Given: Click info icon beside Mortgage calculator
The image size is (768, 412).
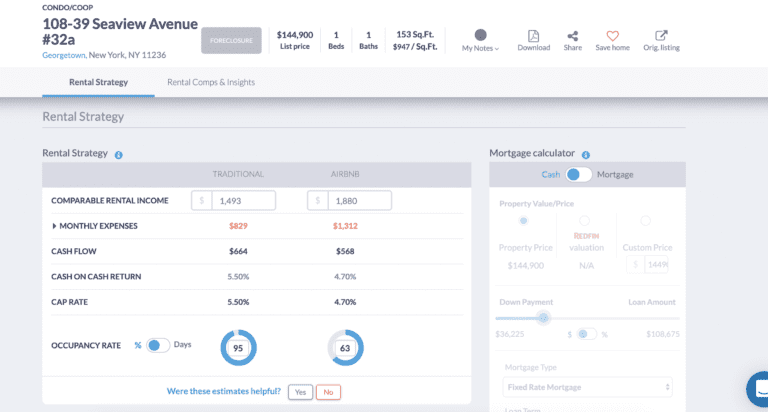Looking at the screenshot, I should pos(585,155).
